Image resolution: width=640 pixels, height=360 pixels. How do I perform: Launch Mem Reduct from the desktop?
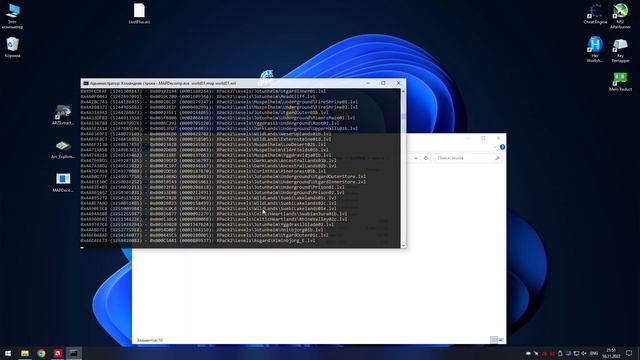tap(620, 81)
